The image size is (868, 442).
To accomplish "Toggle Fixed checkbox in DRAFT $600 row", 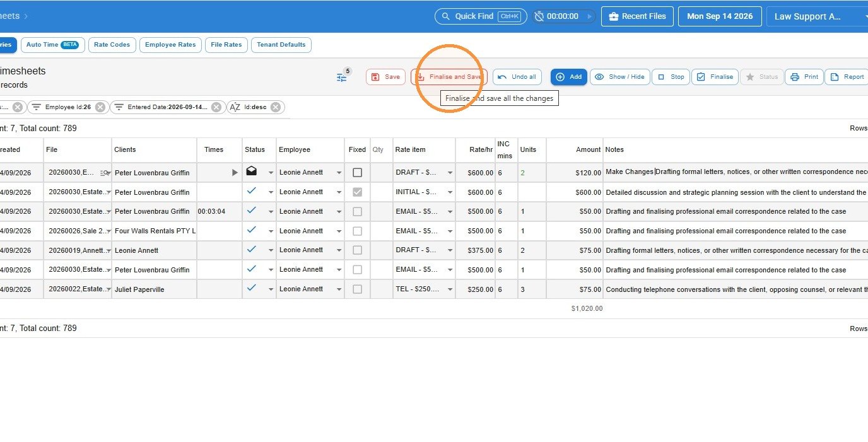I will coord(357,172).
